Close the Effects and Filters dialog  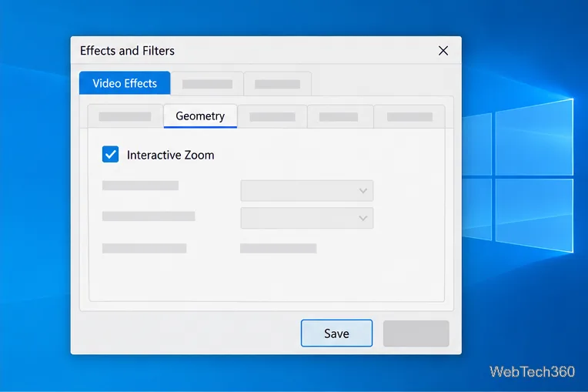coord(443,51)
